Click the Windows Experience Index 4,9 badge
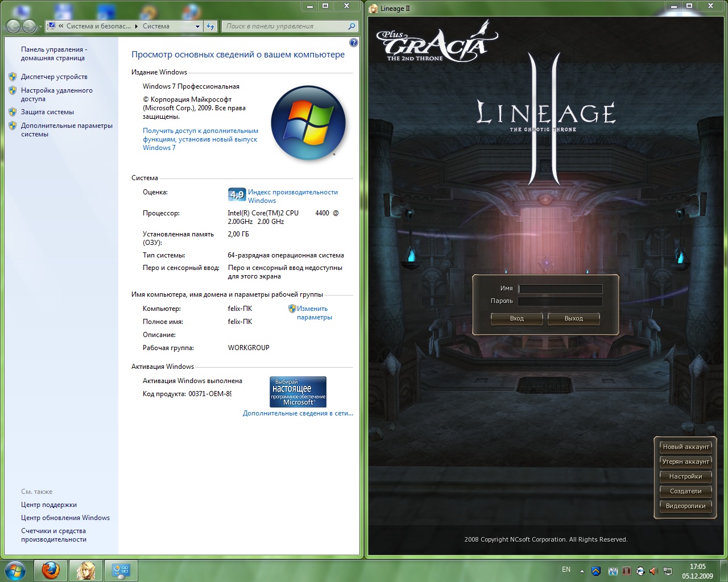Viewport: 728px width, 582px height. pos(237,195)
